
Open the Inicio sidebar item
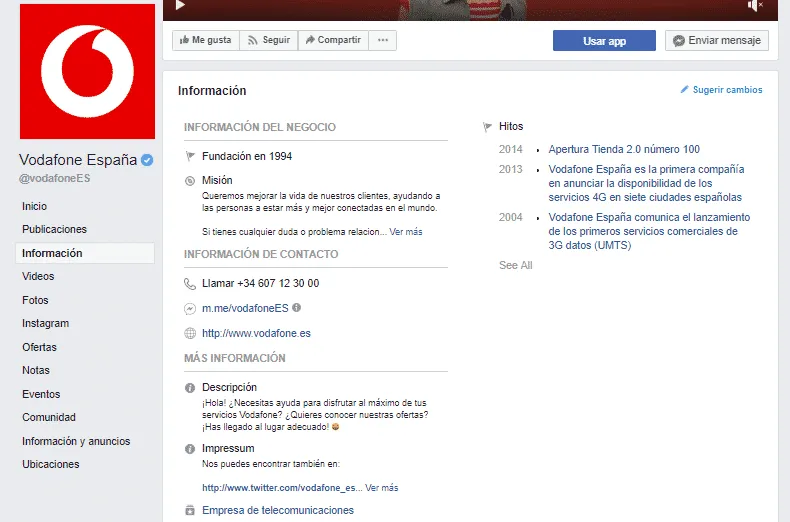pyautogui.click(x=34, y=206)
